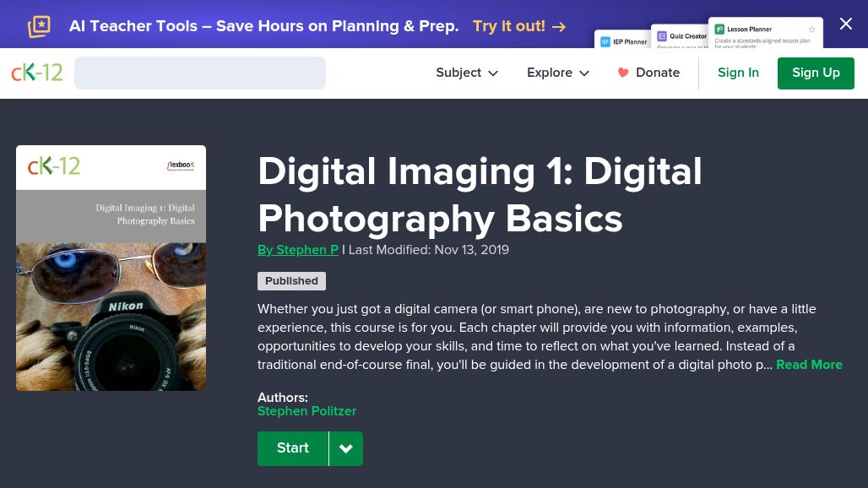Click the Quiz Creator card icon
Image resolution: width=868 pixels, height=488 pixels.
click(662, 36)
